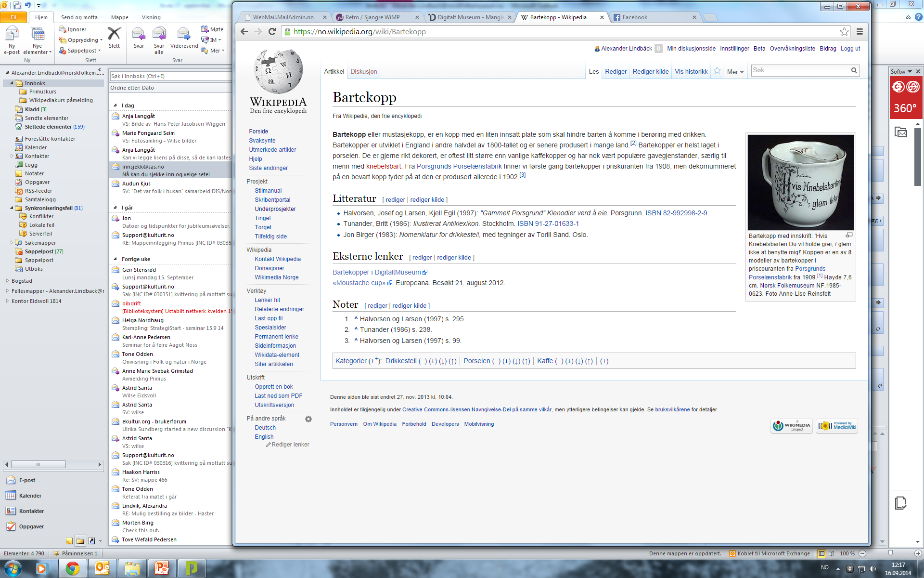The image size is (924, 578).
Task: Select bibdrift email about Ustabilt nettverk
Action: click(x=171, y=307)
